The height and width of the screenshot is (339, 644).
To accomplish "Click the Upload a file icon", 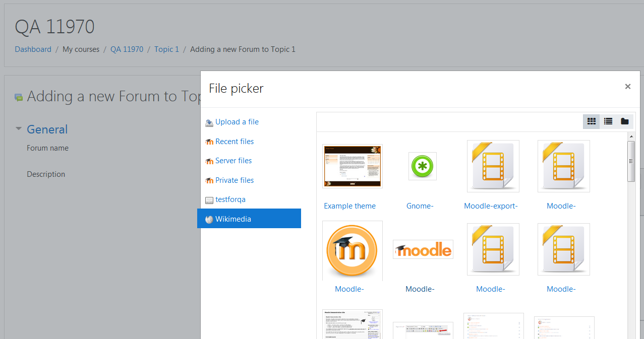I will pos(209,122).
